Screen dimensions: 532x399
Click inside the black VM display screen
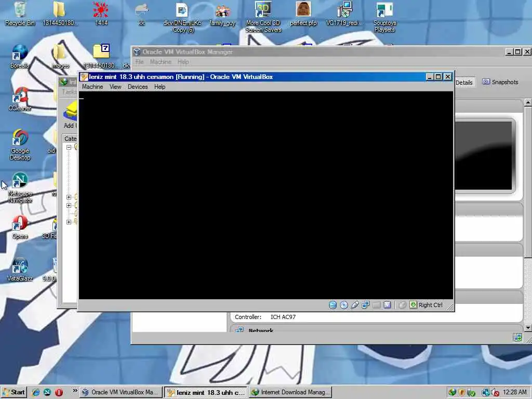pos(266,195)
